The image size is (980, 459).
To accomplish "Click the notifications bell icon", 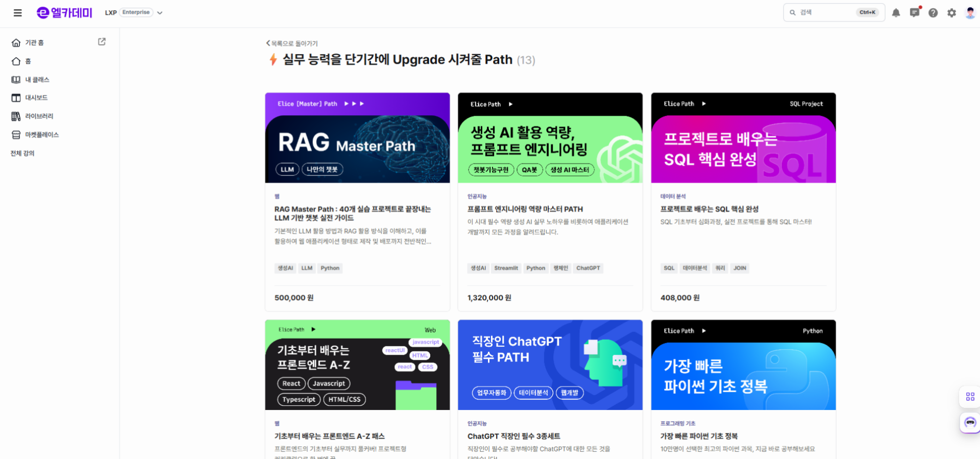I will [x=896, y=13].
